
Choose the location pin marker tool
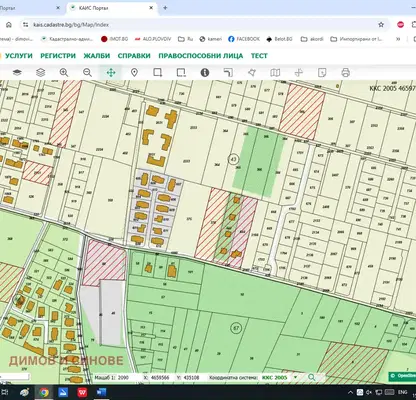point(134,72)
